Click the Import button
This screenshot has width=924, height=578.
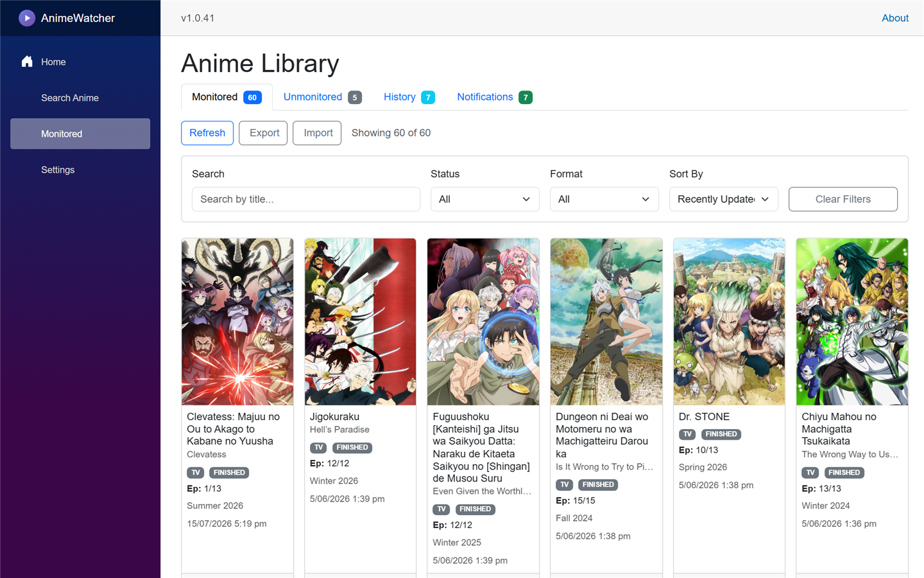tap(318, 133)
